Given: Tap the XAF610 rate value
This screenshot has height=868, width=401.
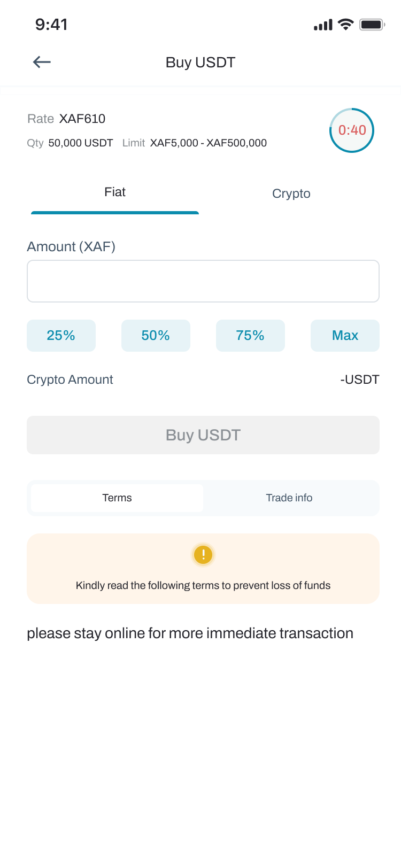Looking at the screenshot, I should (x=82, y=119).
